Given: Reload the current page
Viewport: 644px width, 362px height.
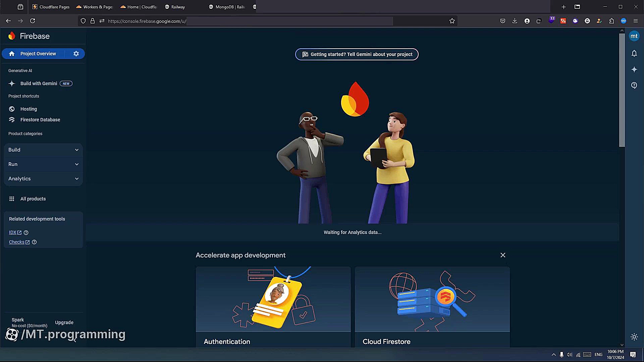Looking at the screenshot, I should (33, 21).
